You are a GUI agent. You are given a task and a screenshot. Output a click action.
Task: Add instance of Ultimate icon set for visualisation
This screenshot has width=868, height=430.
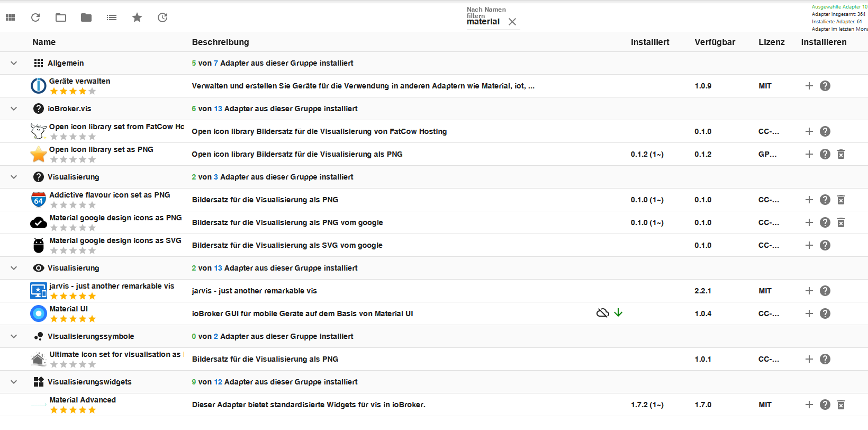[809, 359]
